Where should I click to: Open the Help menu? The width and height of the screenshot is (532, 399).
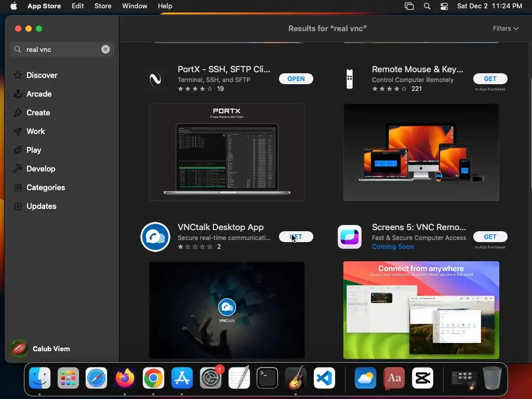coord(165,6)
